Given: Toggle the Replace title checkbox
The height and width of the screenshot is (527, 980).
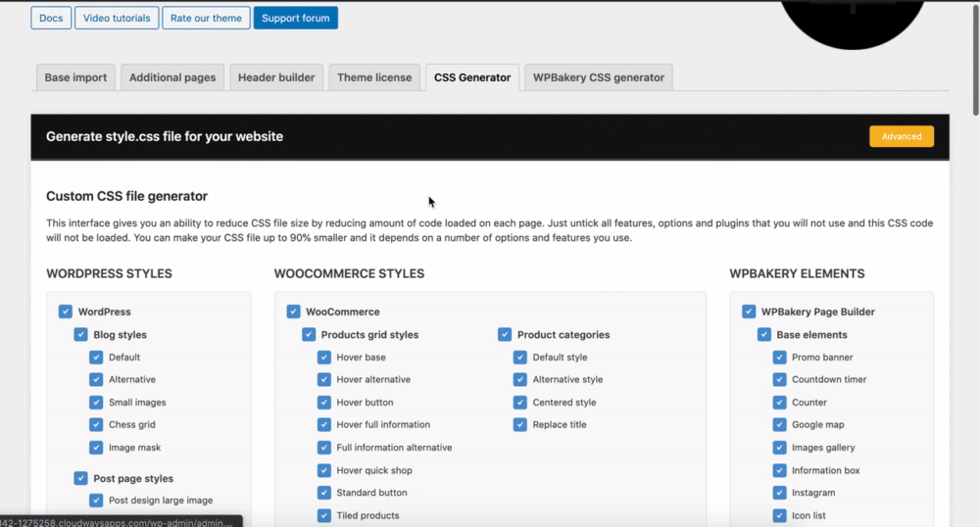Looking at the screenshot, I should click(520, 424).
